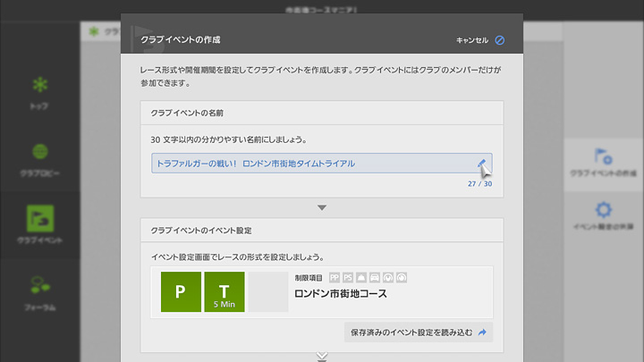Select the green P practice tile

(181, 292)
